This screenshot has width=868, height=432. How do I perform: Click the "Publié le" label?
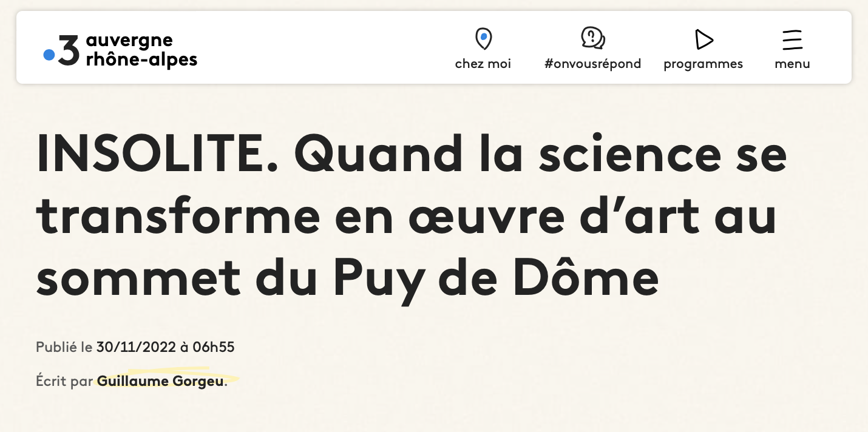coord(64,348)
